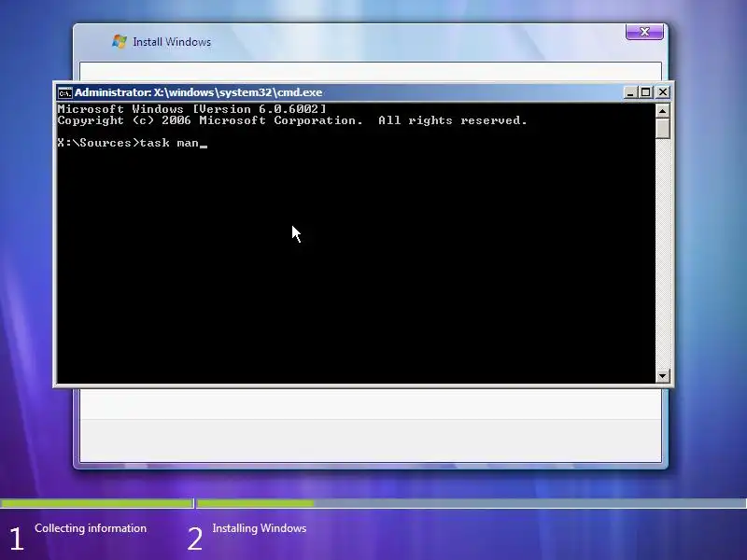747x560 pixels.
Task: Click the cmd.exe title bar text
Action: [x=198, y=92]
